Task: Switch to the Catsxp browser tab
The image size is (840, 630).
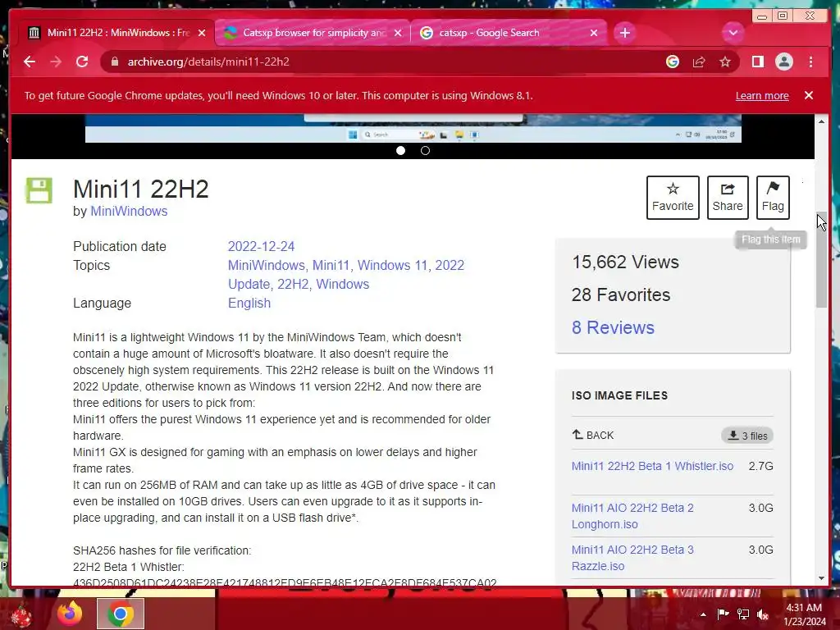Action: pyautogui.click(x=313, y=33)
